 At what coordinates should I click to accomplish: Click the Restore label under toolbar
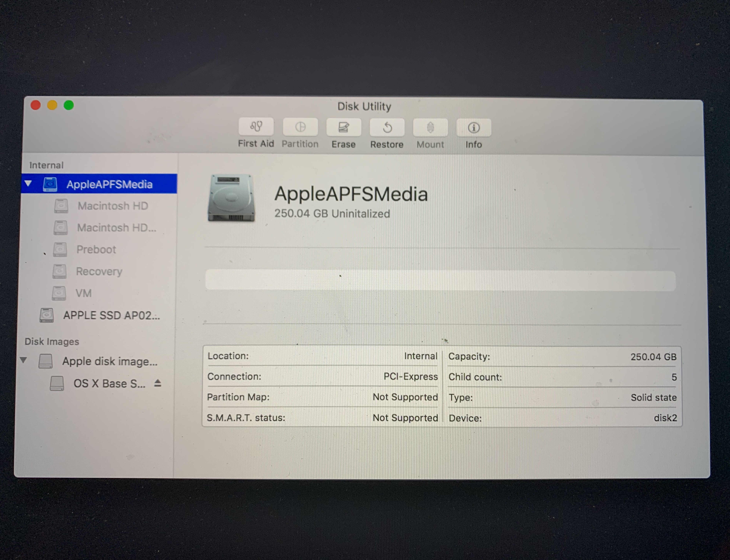(387, 145)
